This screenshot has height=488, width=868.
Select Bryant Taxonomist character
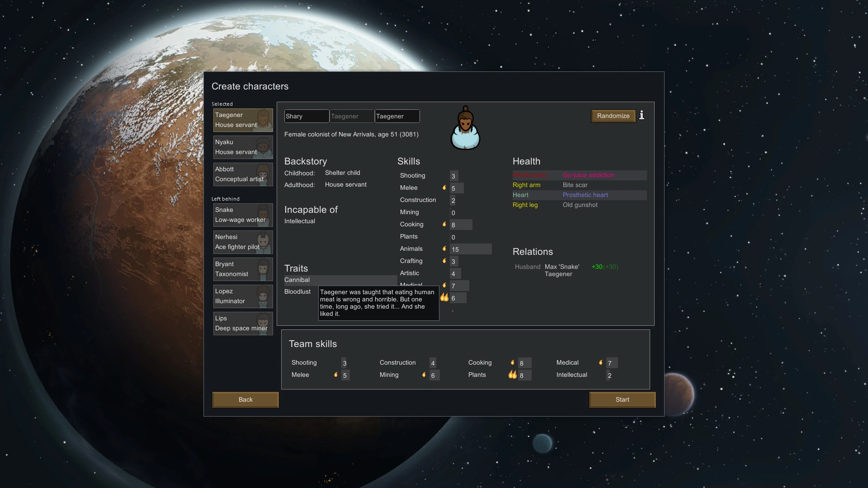coord(243,269)
